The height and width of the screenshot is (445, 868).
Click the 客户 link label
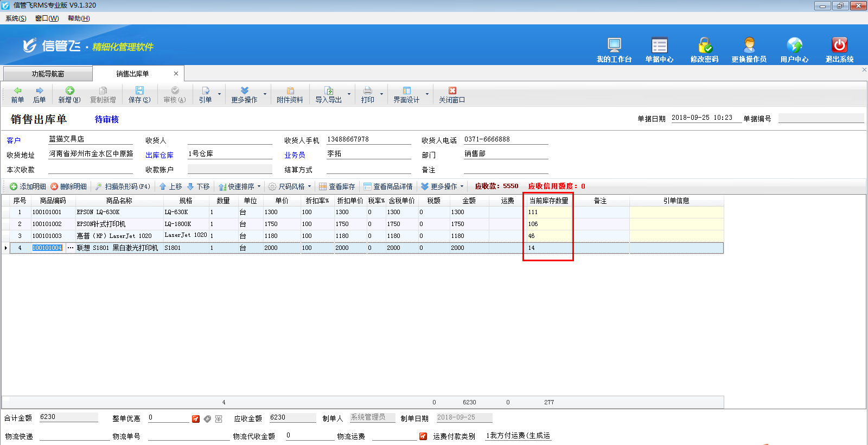[14, 140]
